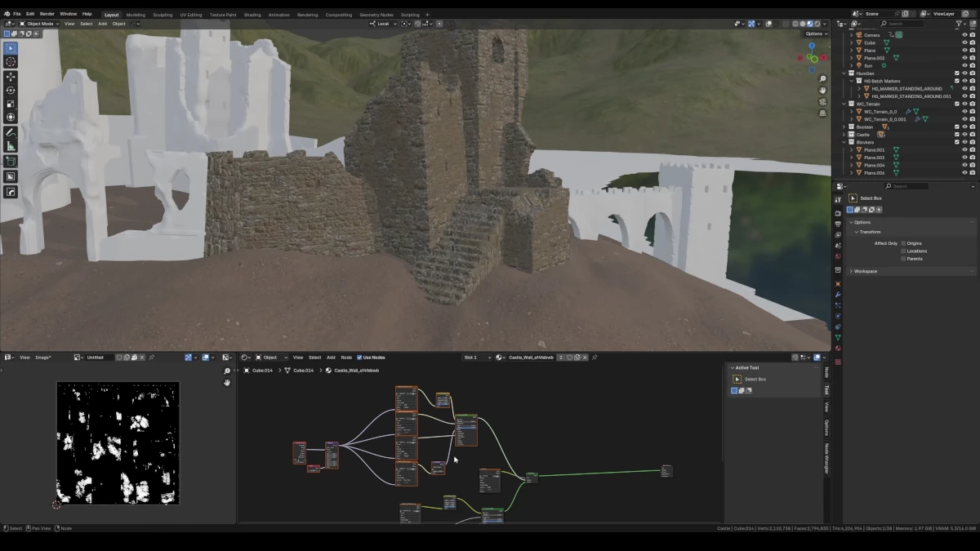Image resolution: width=980 pixels, height=551 pixels.
Task: Switch to the Geometry Nodes workspace tab
Action: pyautogui.click(x=376, y=15)
